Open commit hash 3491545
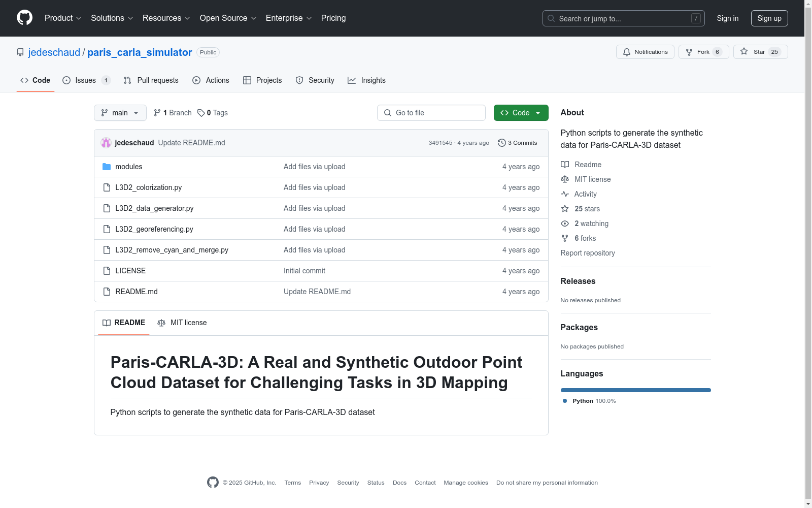This screenshot has height=508, width=812. pyautogui.click(x=441, y=143)
